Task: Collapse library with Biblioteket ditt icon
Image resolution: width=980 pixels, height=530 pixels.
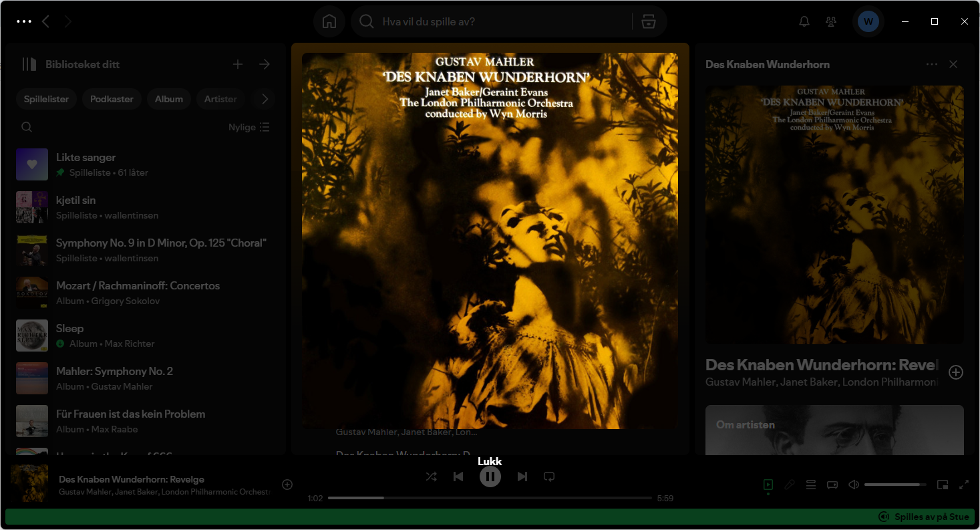Action: 29,64
